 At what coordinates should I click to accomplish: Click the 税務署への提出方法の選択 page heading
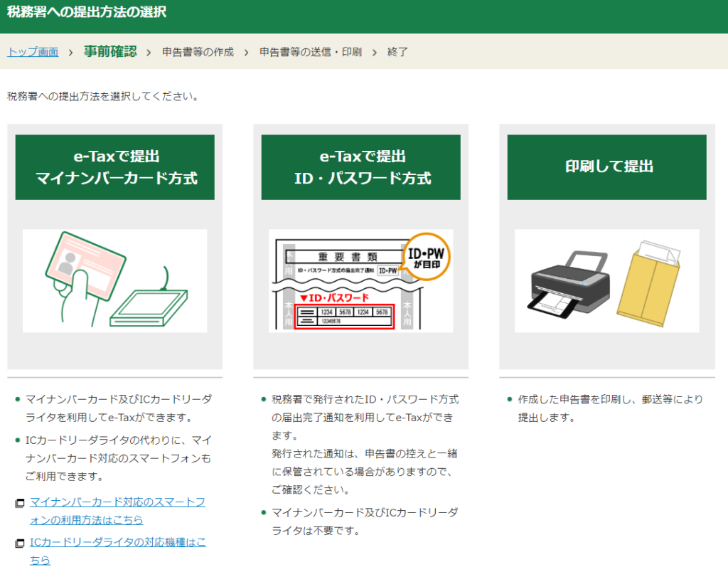point(87,11)
